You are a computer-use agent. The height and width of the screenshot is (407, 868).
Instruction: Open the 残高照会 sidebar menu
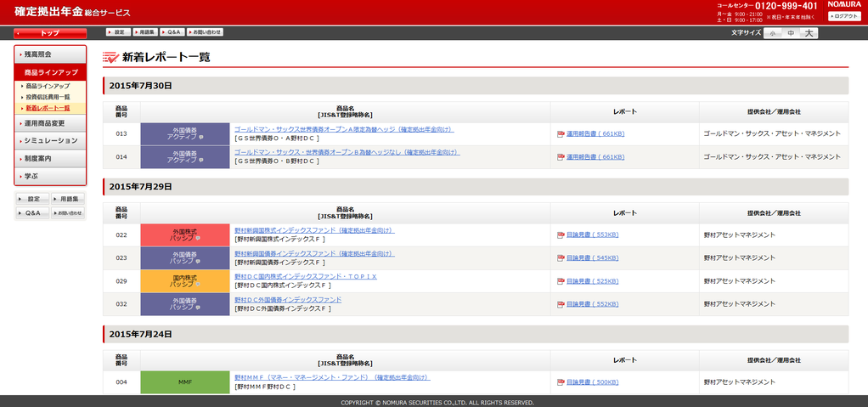coord(50,54)
